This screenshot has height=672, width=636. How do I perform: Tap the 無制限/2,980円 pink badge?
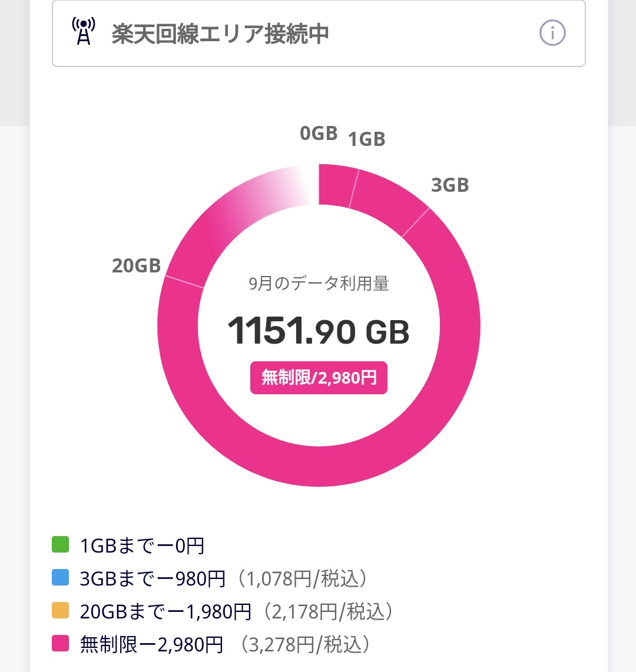tap(319, 378)
